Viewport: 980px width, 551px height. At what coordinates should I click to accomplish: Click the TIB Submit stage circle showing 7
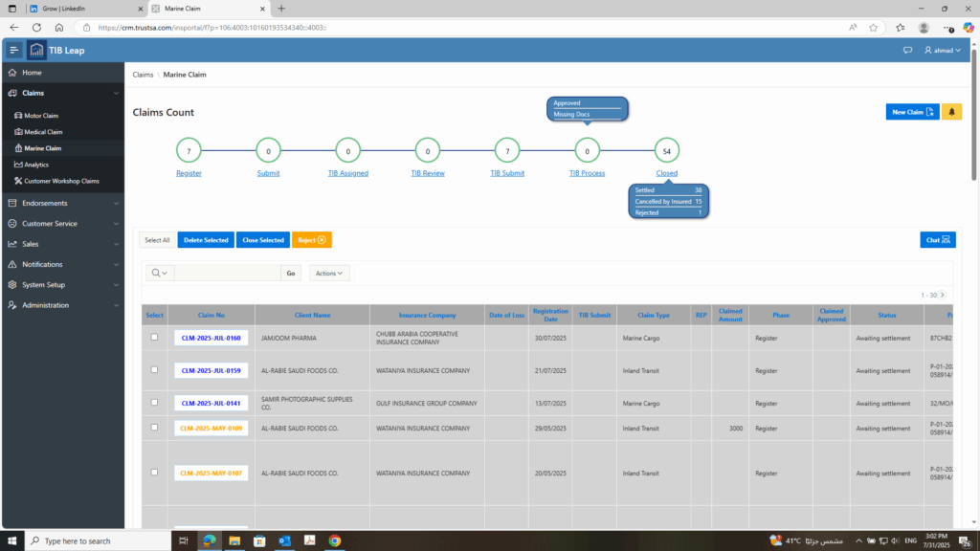click(x=507, y=149)
